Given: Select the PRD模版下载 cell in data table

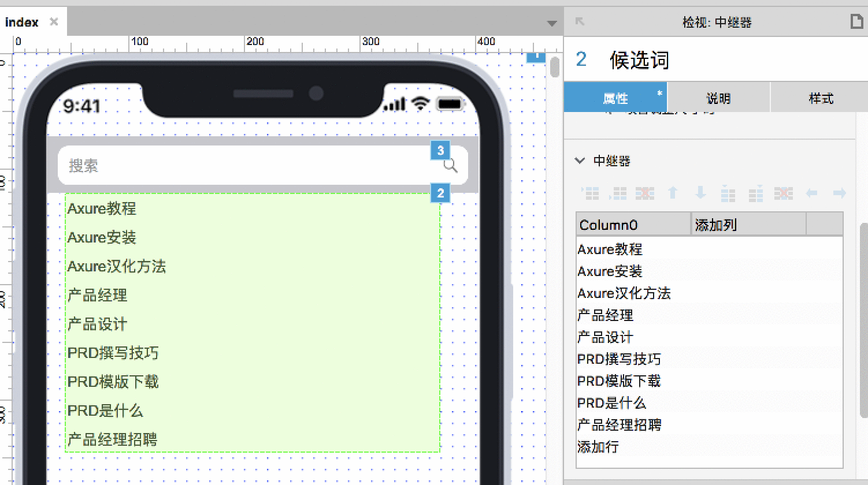Looking at the screenshot, I should [x=633, y=381].
